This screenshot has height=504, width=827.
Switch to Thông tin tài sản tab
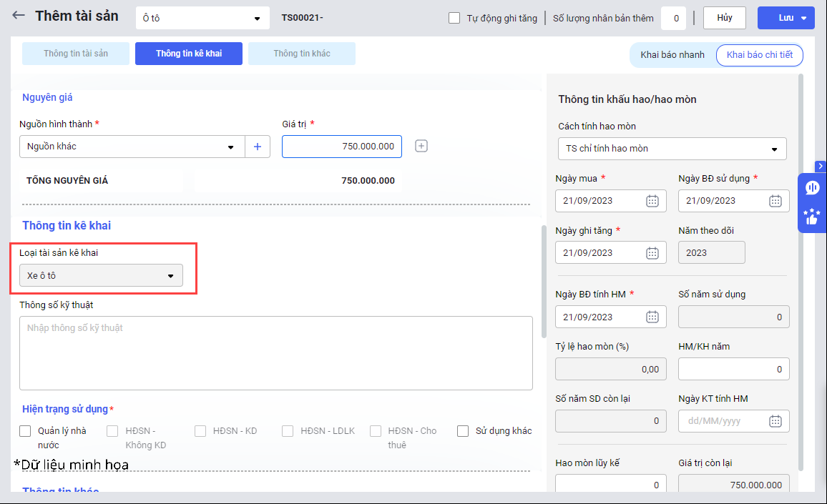coord(76,54)
